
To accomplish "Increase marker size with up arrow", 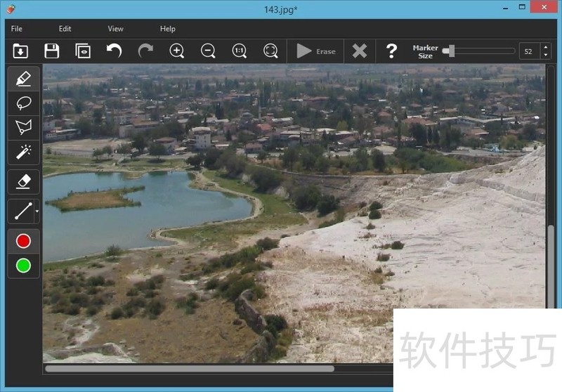I will point(546,47).
